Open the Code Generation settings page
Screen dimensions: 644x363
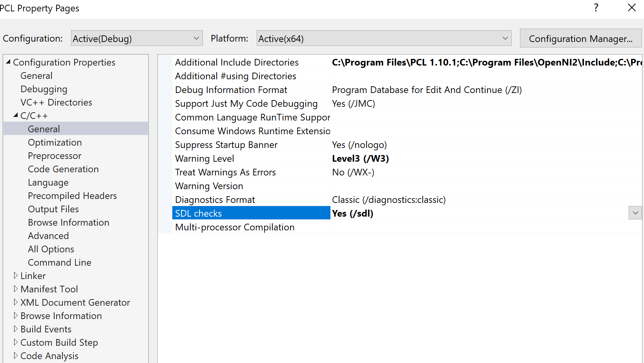click(63, 169)
